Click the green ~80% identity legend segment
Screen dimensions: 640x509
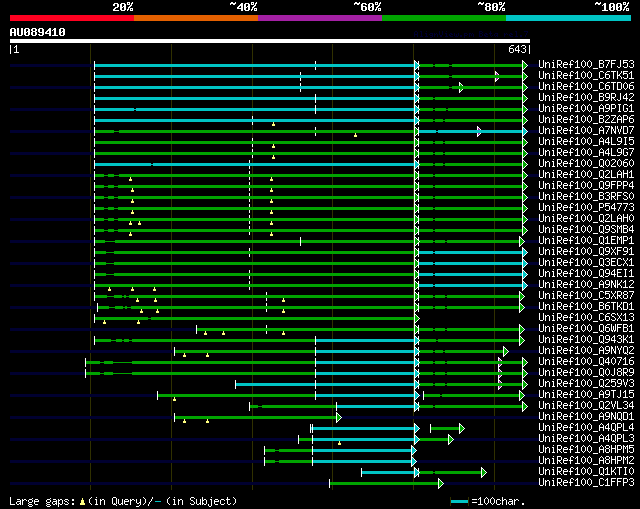(444, 18)
